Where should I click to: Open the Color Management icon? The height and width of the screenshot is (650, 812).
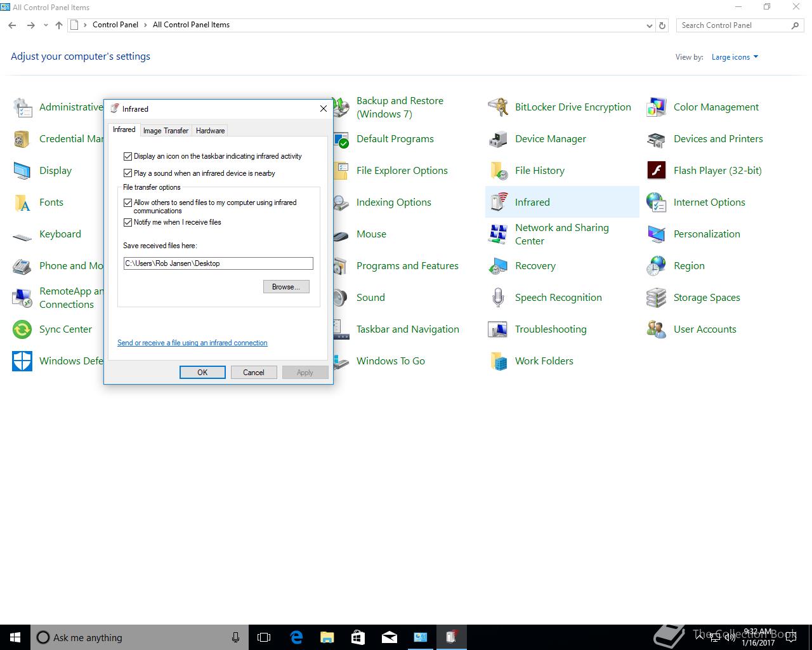[x=657, y=107]
